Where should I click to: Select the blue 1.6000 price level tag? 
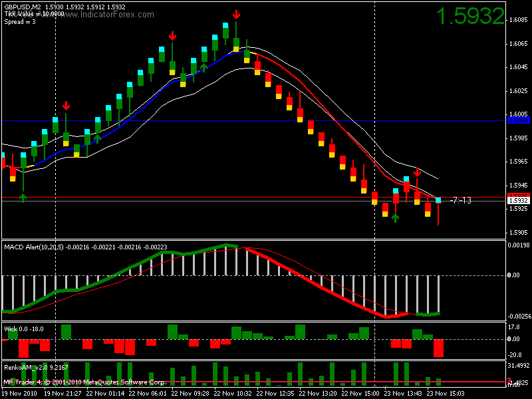(x=519, y=120)
